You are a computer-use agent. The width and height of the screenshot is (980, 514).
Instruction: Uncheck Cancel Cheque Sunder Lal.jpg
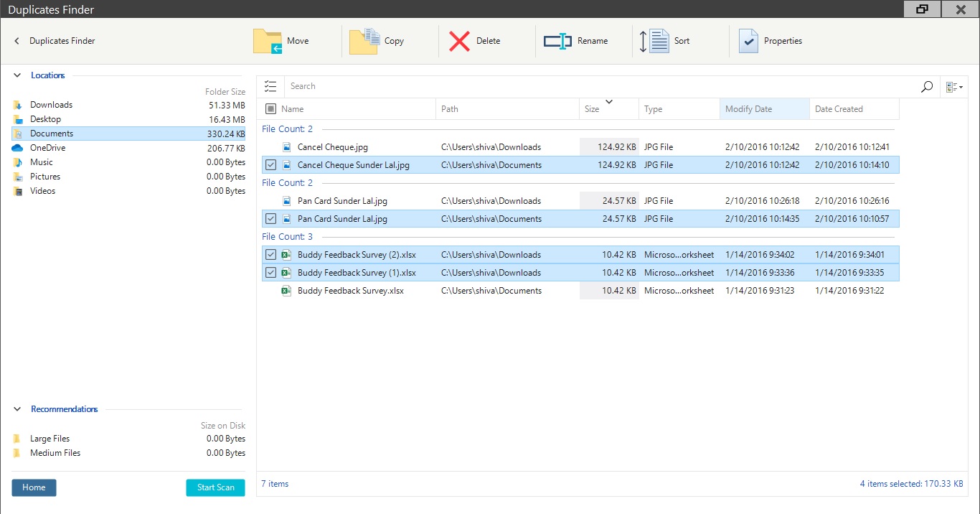[270, 164]
